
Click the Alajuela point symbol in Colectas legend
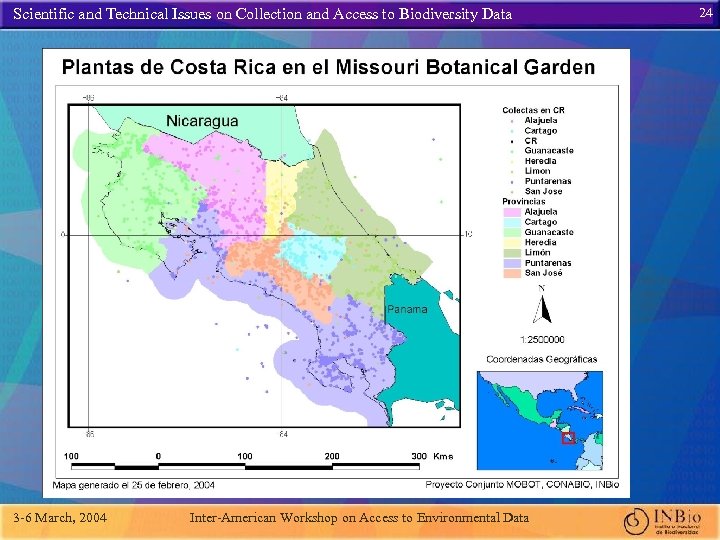click(x=512, y=121)
